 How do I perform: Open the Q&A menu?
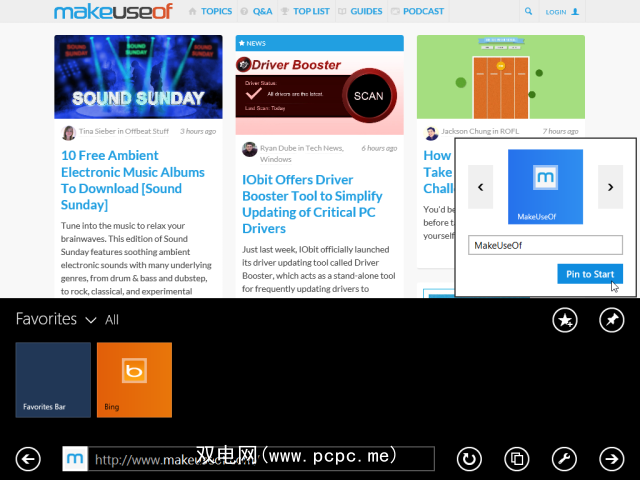[256, 11]
